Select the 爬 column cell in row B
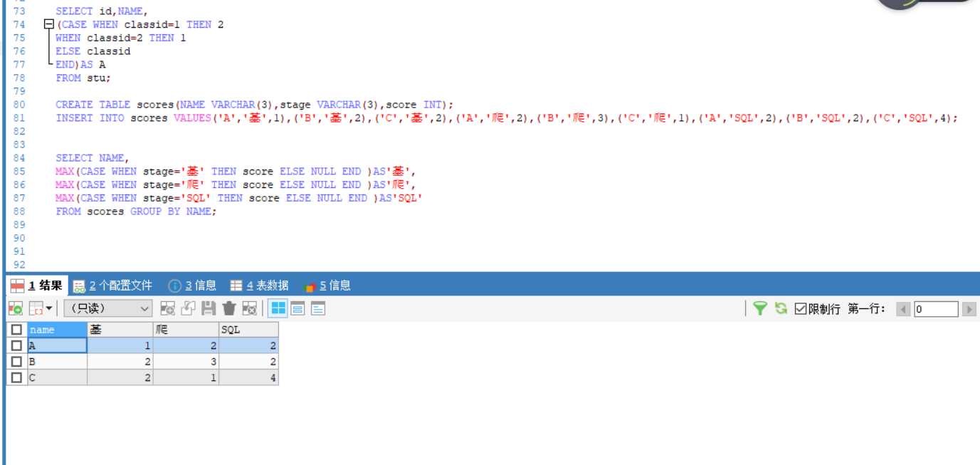This screenshot has width=980, height=465. point(186,362)
